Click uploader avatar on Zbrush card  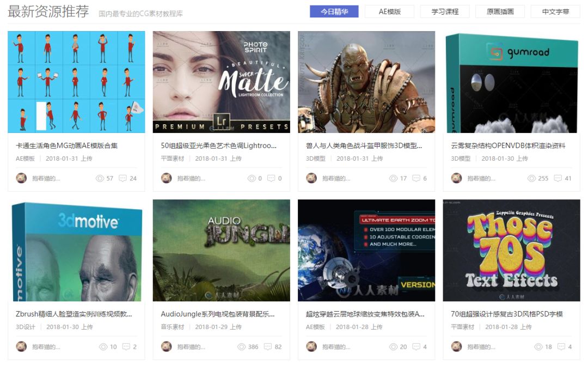click(21, 346)
